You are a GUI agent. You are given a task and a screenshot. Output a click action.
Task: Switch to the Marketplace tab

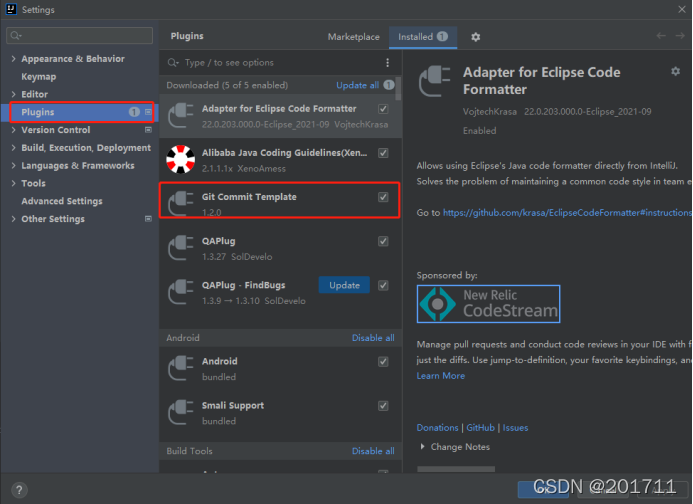[x=354, y=37]
